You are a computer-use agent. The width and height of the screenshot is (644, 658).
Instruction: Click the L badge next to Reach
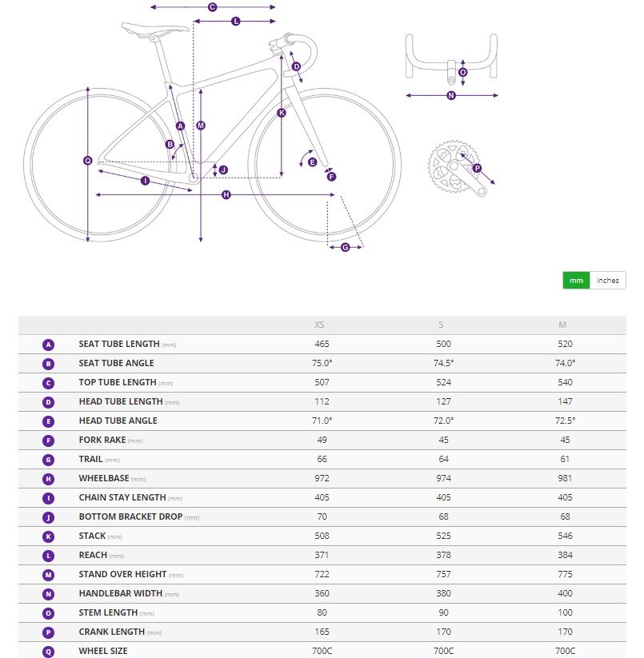pyautogui.click(x=48, y=556)
